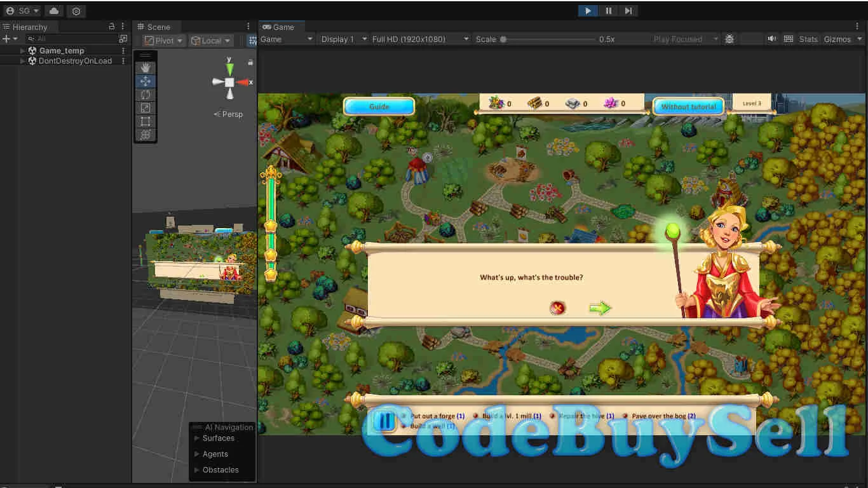Viewport: 868px width, 488px height.
Task: Click the red cancel button in dialogue
Action: pyautogui.click(x=557, y=308)
